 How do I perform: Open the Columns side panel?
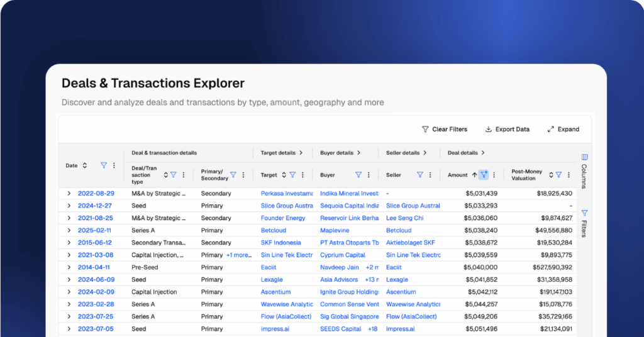point(584,171)
